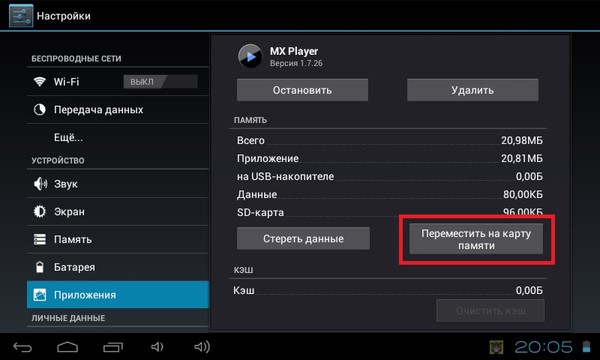Tap the volume down speaker icon
This screenshot has width=600, height=360.
pyautogui.click(x=157, y=347)
